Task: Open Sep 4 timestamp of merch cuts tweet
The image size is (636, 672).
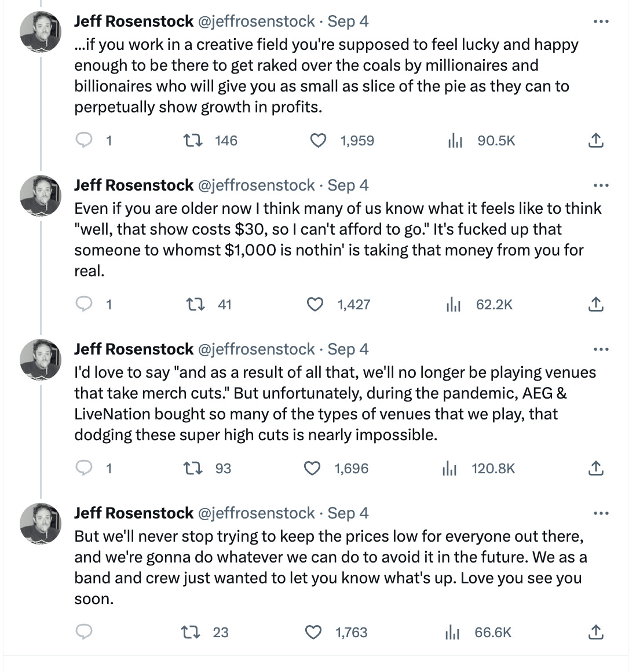Action: 348,349
